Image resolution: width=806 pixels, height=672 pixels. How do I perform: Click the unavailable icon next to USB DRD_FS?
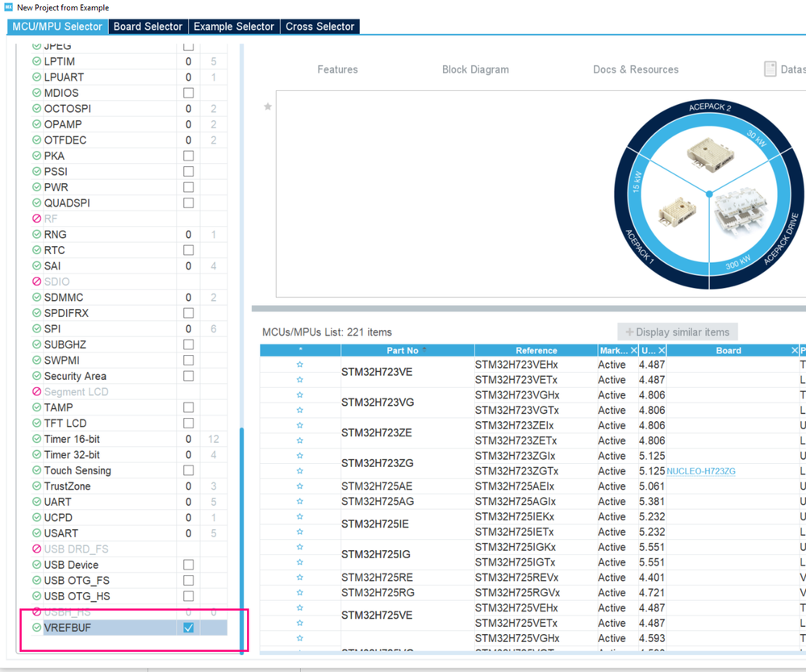point(36,549)
